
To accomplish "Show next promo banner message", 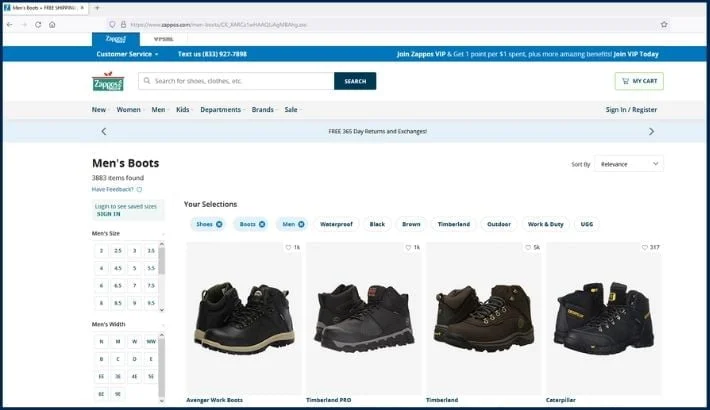I will pos(651,131).
